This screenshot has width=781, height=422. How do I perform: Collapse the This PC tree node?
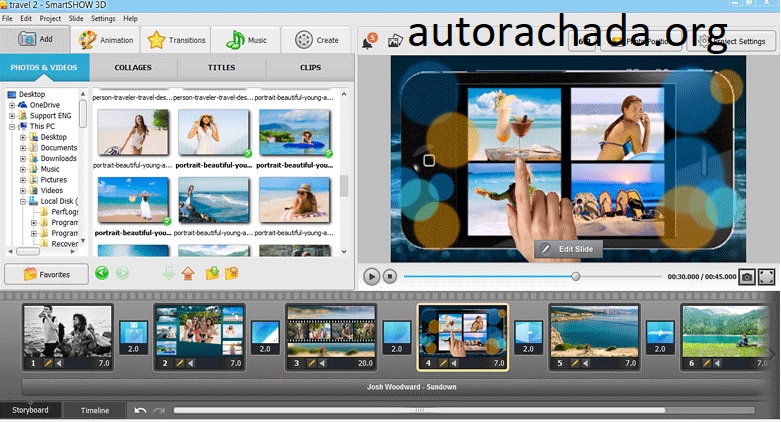pos(12,127)
